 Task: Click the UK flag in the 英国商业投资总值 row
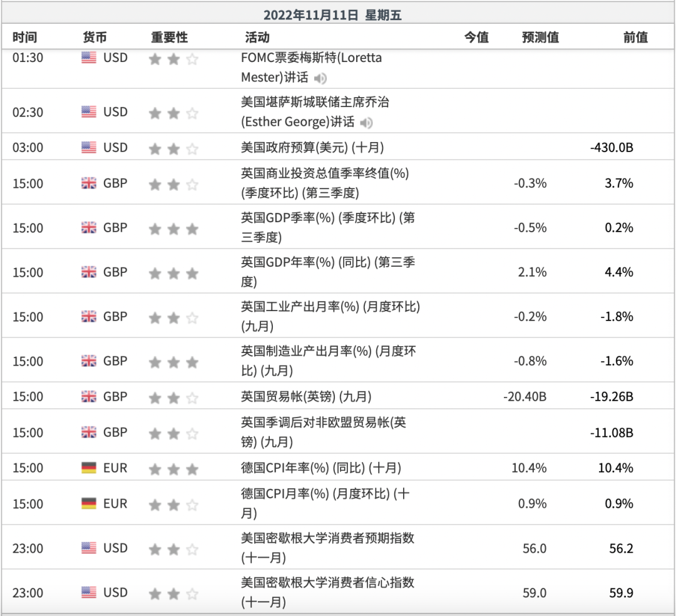click(x=89, y=183)
